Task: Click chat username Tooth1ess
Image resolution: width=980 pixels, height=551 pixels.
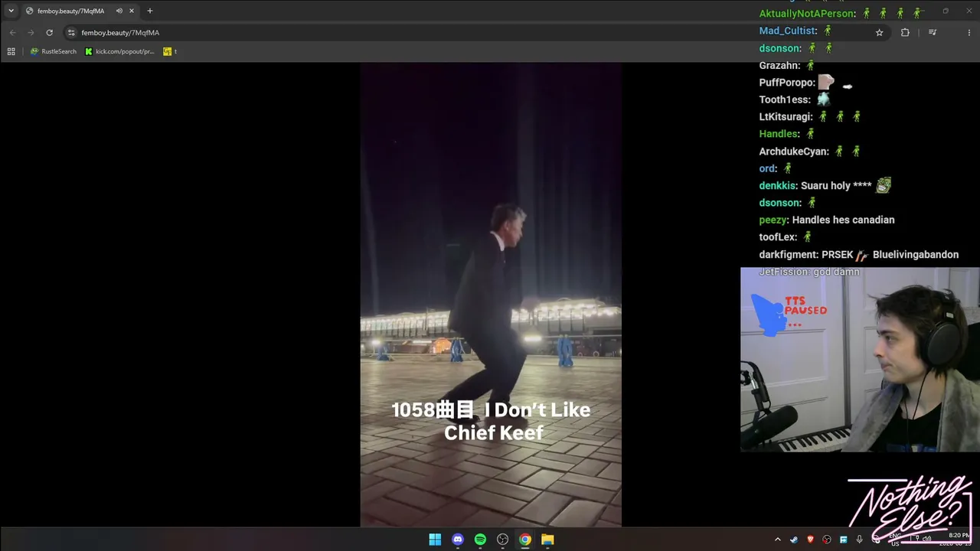Action: tap(784, 100)
